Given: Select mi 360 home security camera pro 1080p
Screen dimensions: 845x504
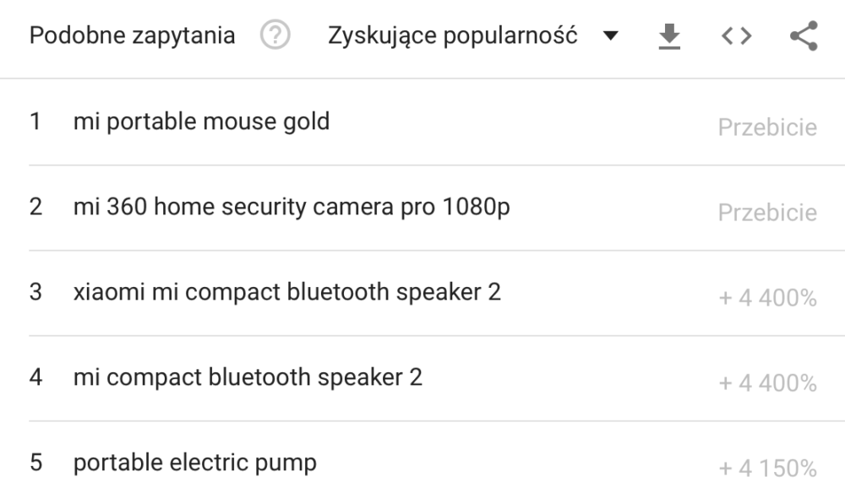Looking at the screenshot, I should [292, 208].
